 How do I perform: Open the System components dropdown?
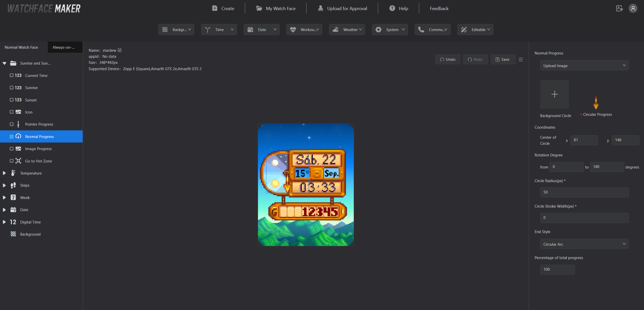point(390,30)
